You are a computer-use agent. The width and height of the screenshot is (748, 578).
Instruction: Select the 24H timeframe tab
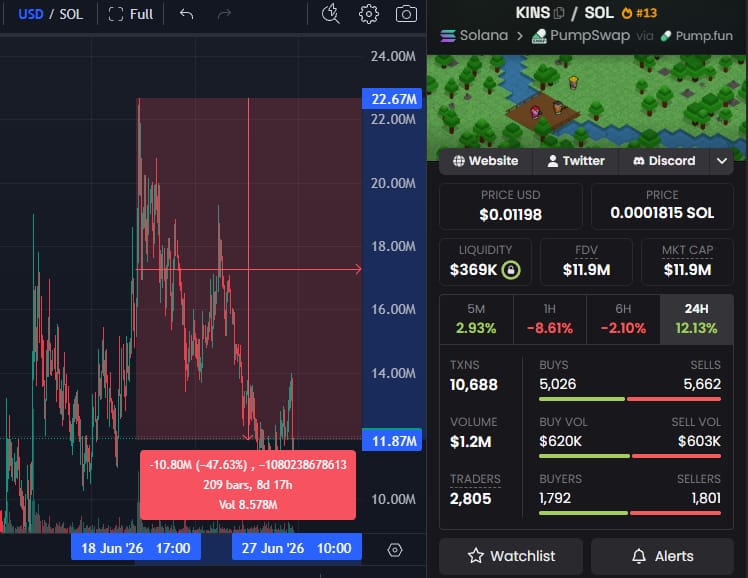pyautogui.click(x=696, y=319)
